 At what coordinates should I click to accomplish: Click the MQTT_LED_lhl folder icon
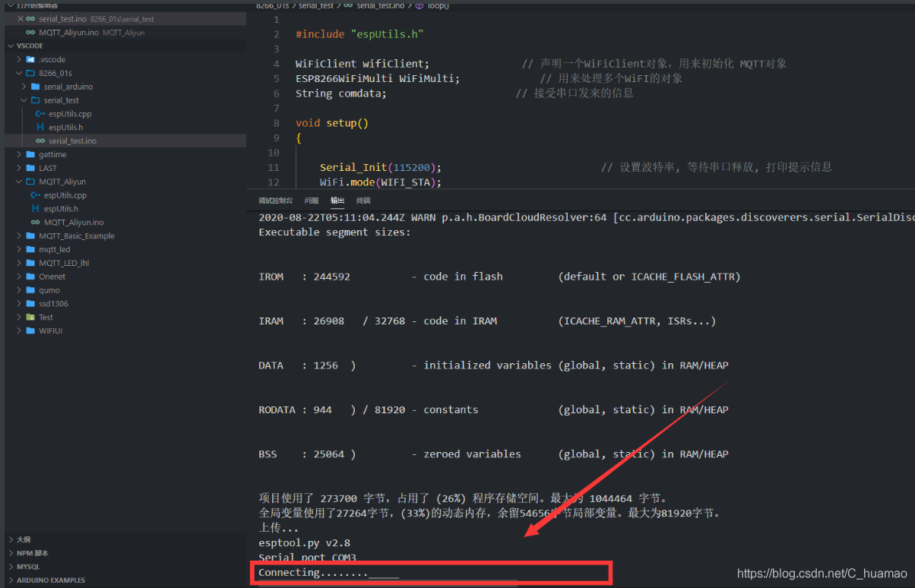pyautogui.click(x=30, y=263)
